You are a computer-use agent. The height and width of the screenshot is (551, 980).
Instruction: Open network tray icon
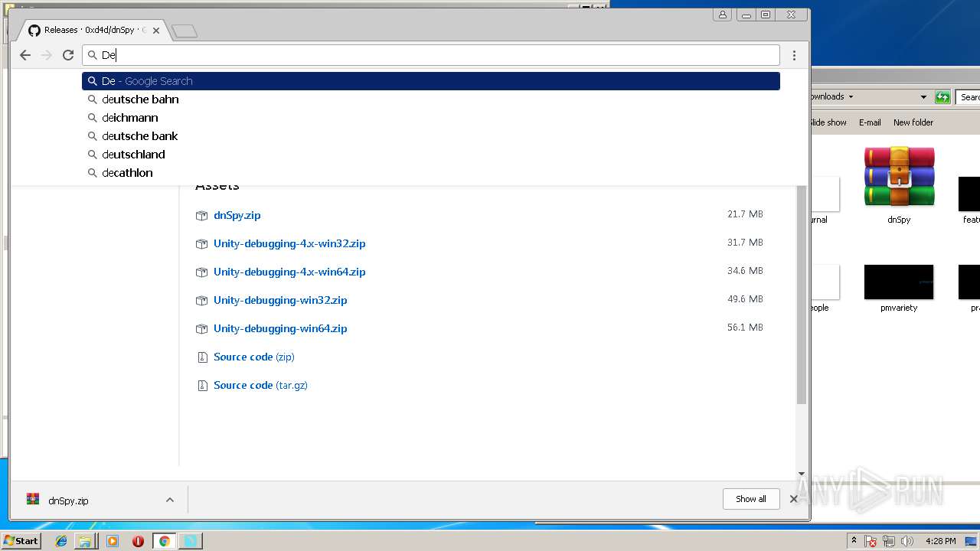coord(889,541)
